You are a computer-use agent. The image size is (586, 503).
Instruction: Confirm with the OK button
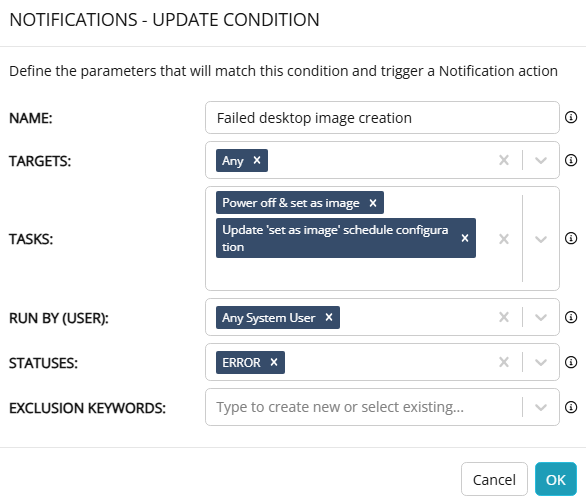pyautogui.click(x=556, y=479)
